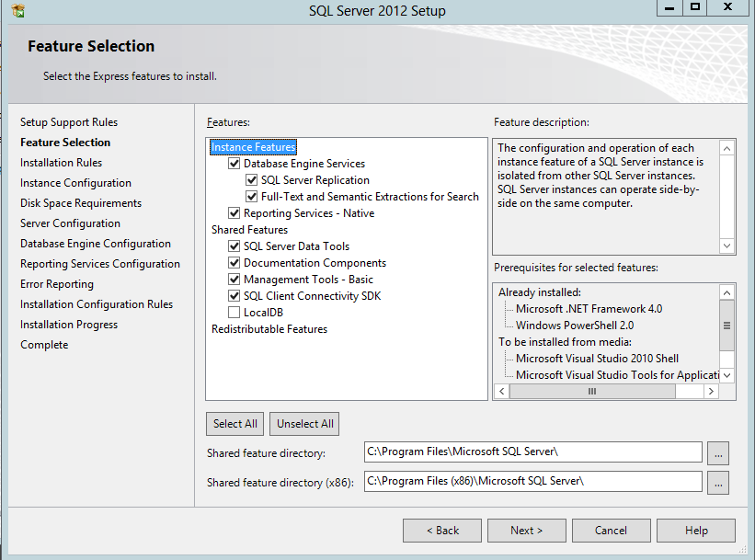Click left arrow of Prerequisites horizontal scrollbar
This screenshot has width=755, height=560.
coord(502,392)
